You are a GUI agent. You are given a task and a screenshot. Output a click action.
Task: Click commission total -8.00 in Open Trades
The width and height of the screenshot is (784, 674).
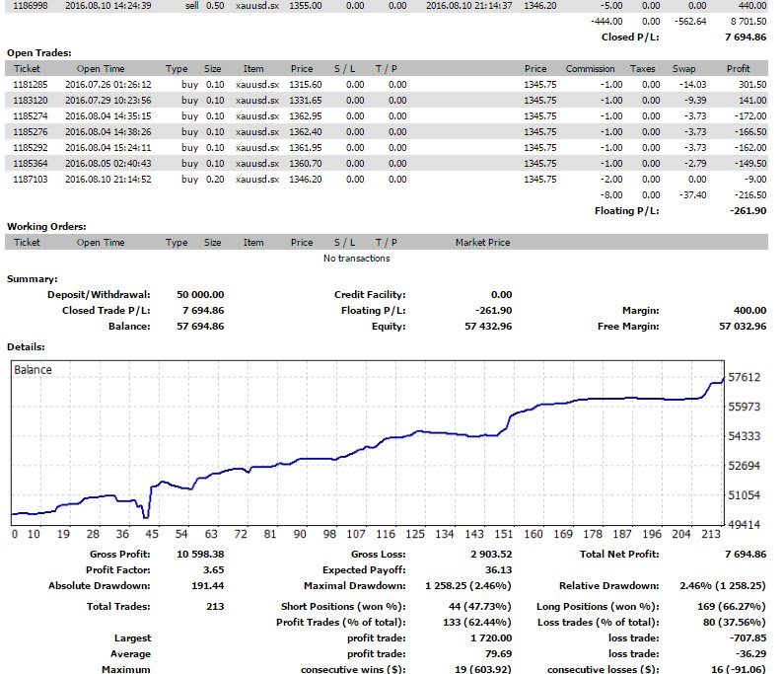[611, 195]
